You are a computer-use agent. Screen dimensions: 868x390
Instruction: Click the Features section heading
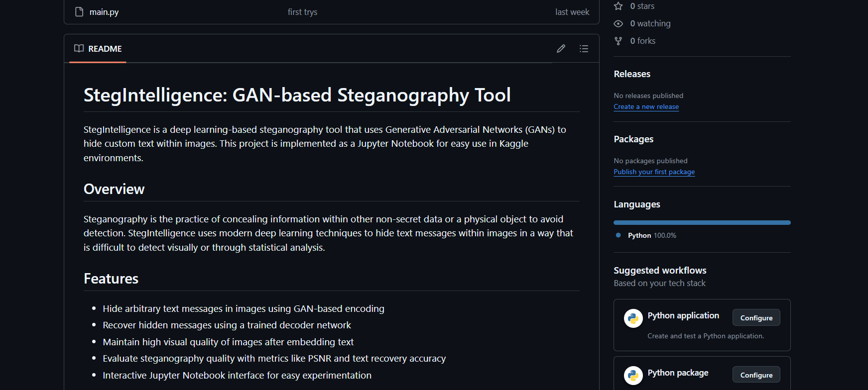(x=111, y=279)
